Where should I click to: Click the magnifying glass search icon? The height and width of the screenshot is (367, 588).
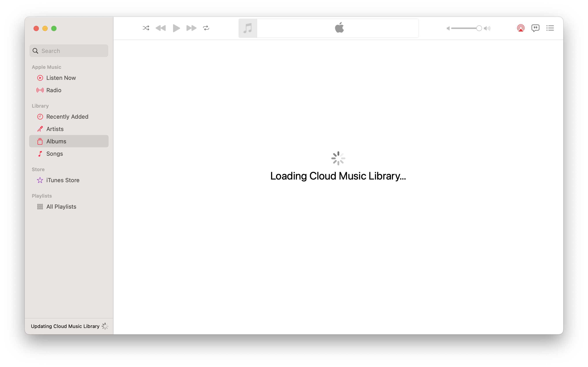click(36, 51)
